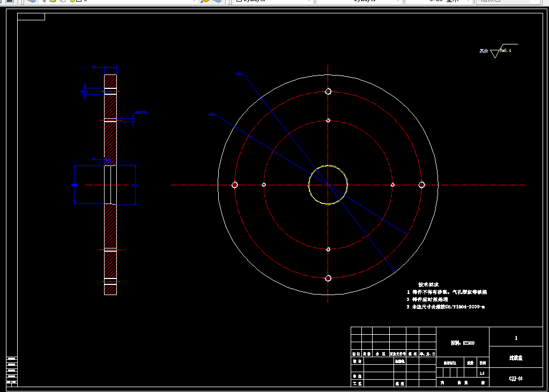Select the left inner bolt hole
549x392 pixels.
264,185
